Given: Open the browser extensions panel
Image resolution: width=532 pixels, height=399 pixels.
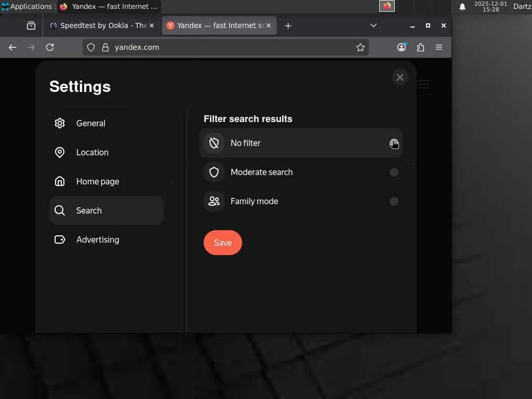Looking at the screenshot, I should [x=420, y=47].
